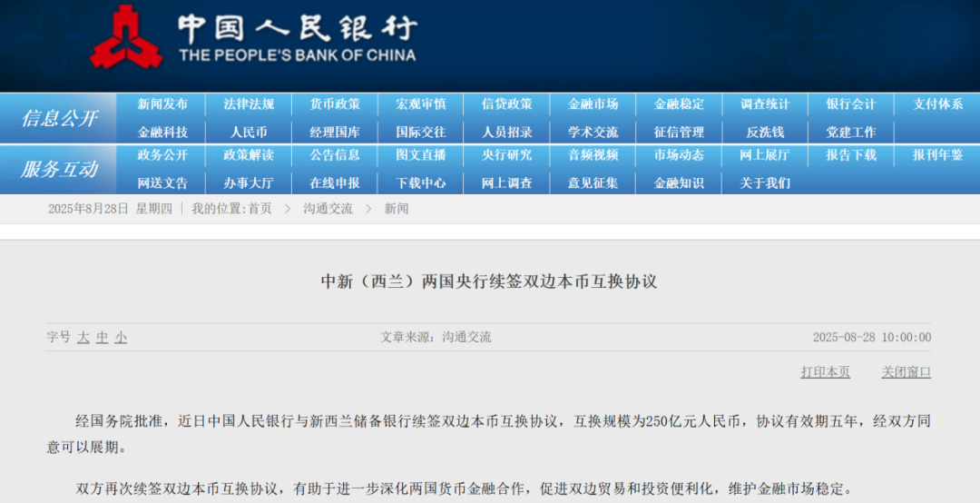The height and width of the screenshot is (503, 980).
Task: Open 意见征集 menu item
Action: pos(593,183)
